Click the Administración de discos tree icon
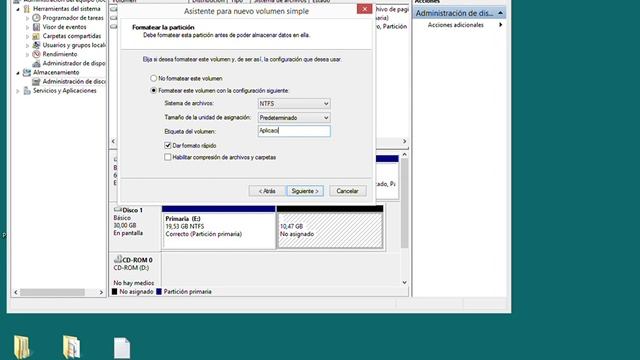This screenshot has width=640, height=360. tap(36, 82)
